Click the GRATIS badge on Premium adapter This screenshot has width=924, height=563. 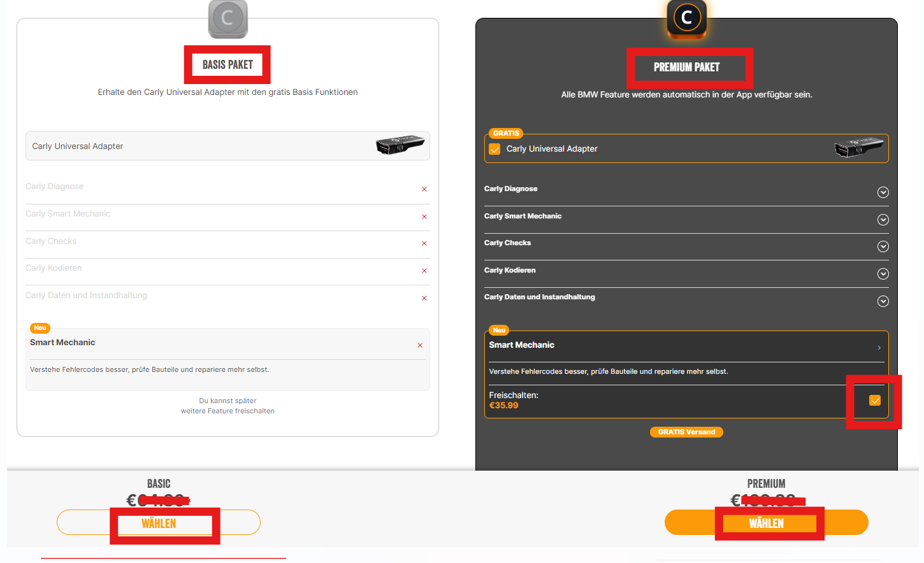pos(506,133)
